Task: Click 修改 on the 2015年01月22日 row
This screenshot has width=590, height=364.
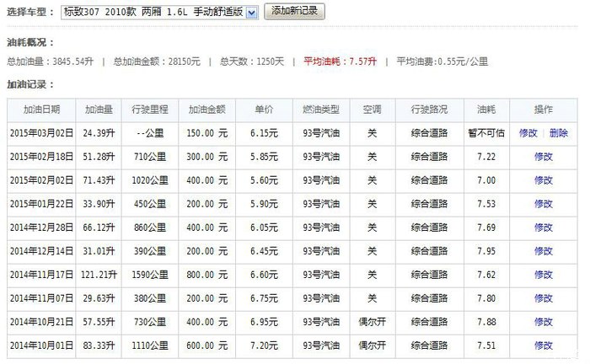Action: (x=543, y=204)
